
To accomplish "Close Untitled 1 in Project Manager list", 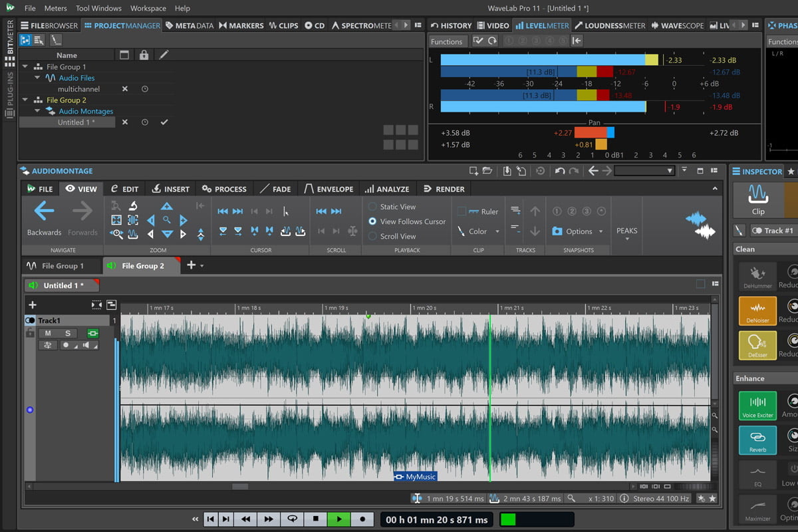I will [x=124, y=122].
